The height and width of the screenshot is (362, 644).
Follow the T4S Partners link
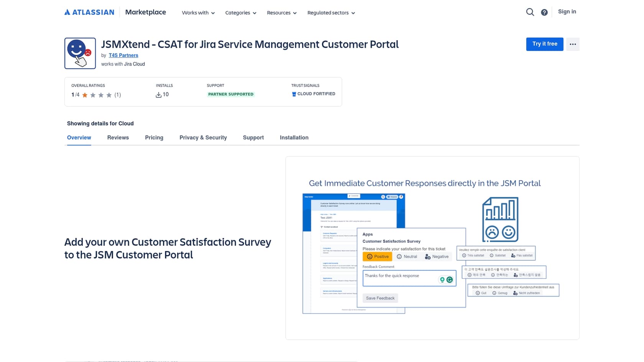(x=123, y=55)
